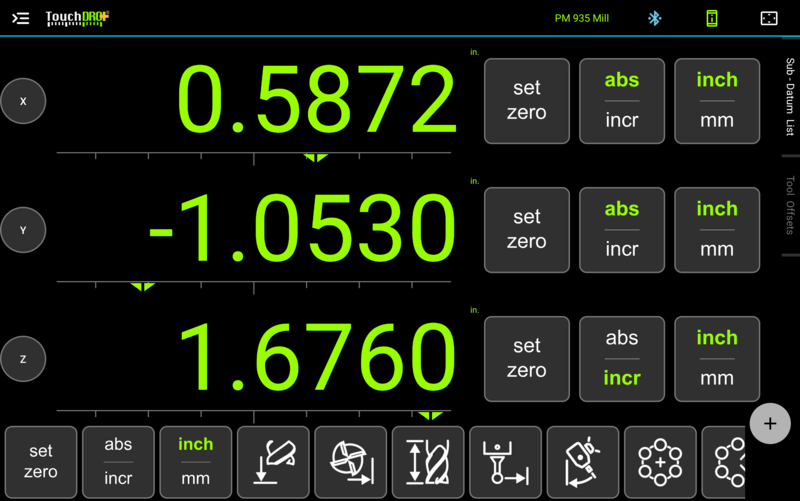Open the tool touch-off height icon
Viewport: 800px width, 501px height.
tap(273, 462)
